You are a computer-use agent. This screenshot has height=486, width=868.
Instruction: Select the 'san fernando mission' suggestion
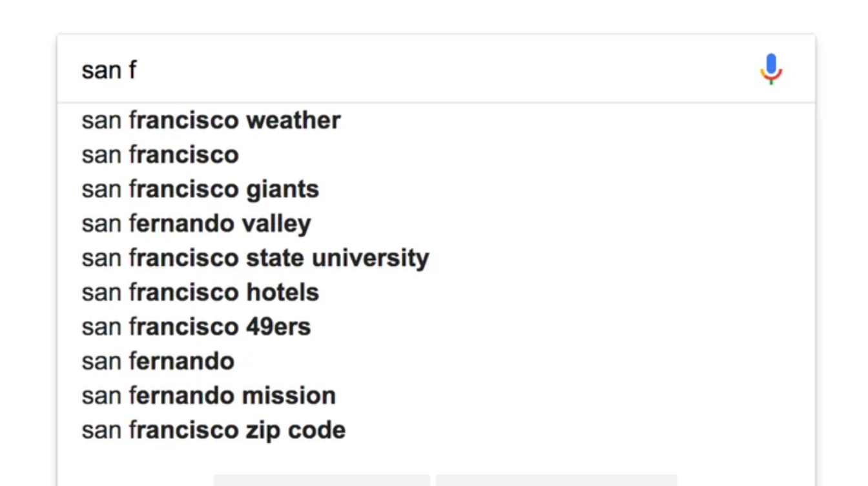coord(207,395)
